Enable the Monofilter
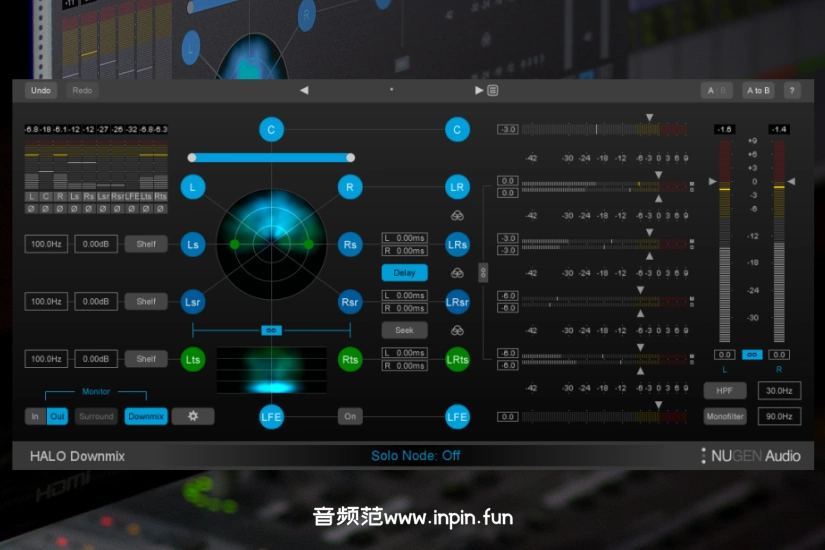825x550 pixels. pos(725,416)
